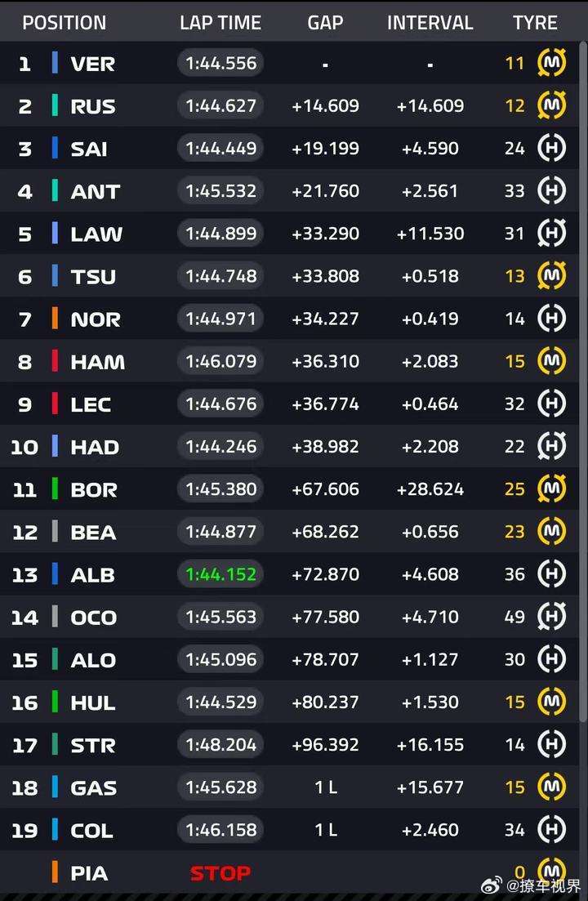Select the STR driver name in position 17
Screen dimensions: 588x901
click(x=93, y=745)
